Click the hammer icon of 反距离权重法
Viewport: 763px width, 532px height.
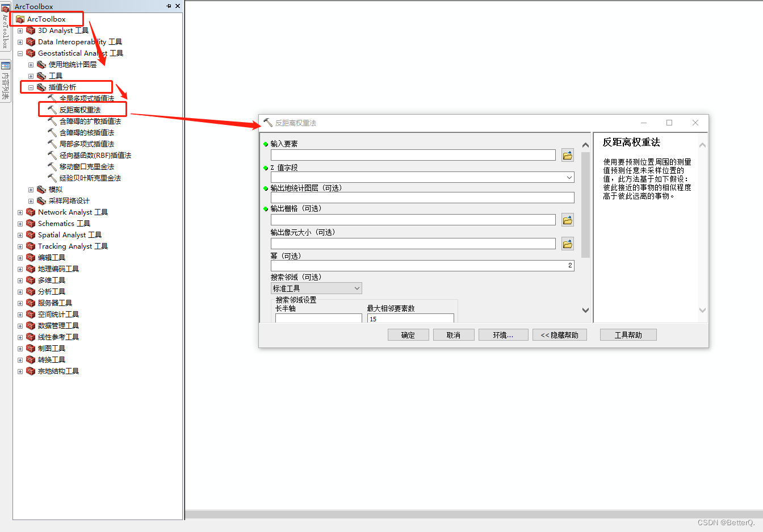click(x=52, y=110)
